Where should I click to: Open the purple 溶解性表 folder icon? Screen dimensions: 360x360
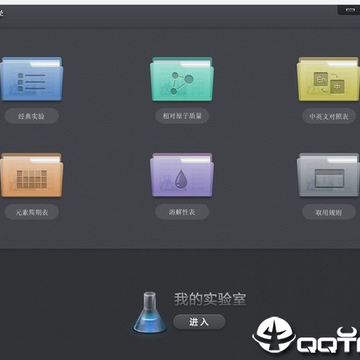(182, 175)
